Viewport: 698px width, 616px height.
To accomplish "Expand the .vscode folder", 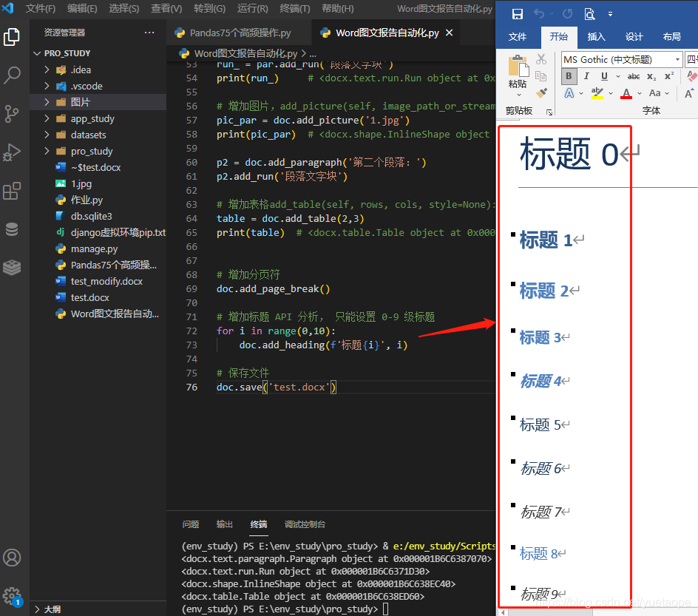I will point(47,86).
